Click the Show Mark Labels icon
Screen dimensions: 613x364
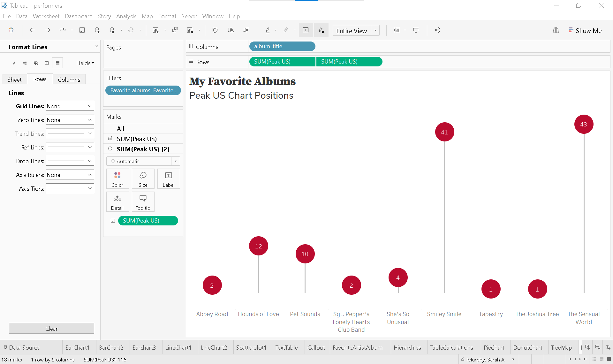pos(306,30)
